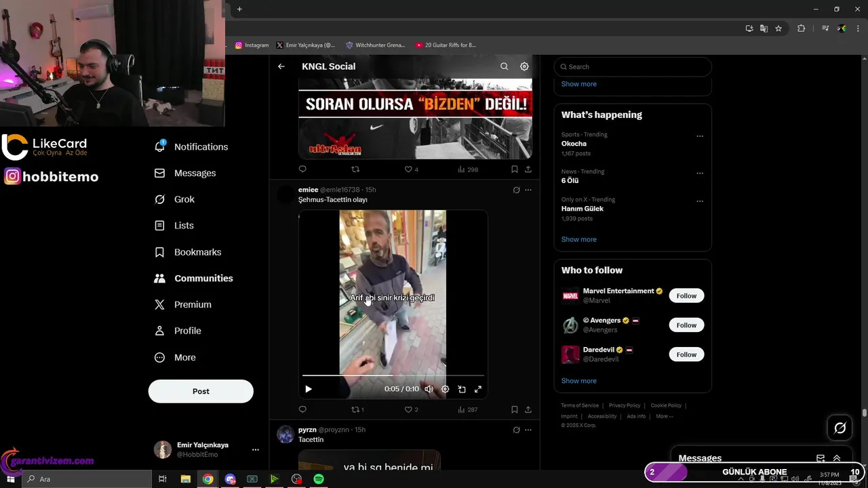Open Grok explain icon on emiee's post
The height and width of the screenshot is (488, 868).
516,190
